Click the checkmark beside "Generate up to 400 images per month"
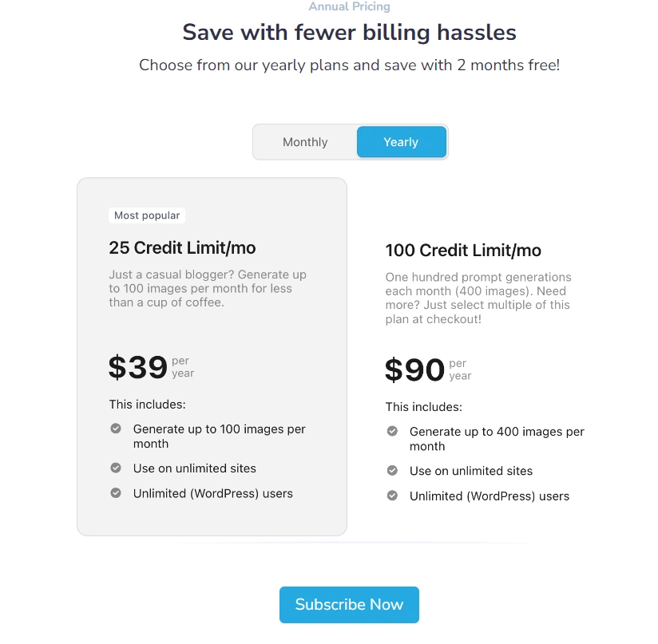This screenshot has height=644, width=658. [x=393, y=431]
